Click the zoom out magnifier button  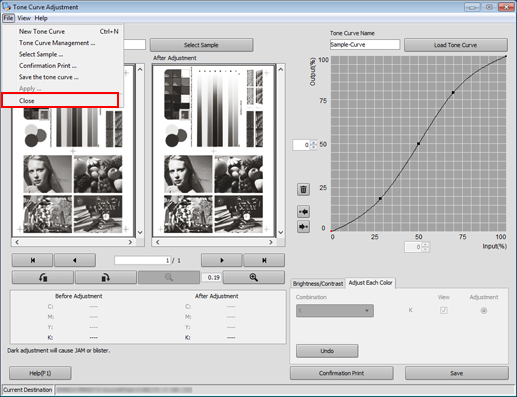pyautogui.click(x=169, y=277)
